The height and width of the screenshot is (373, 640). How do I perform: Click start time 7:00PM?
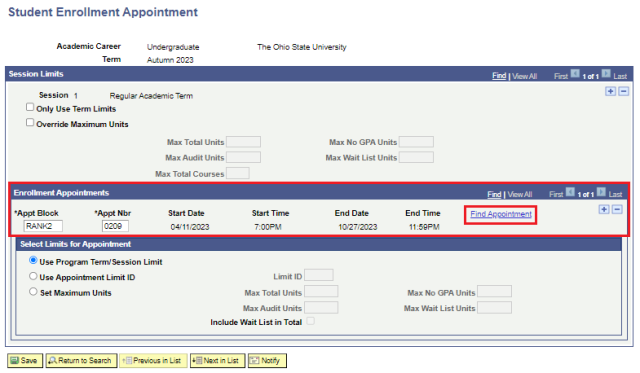point(268,227)
